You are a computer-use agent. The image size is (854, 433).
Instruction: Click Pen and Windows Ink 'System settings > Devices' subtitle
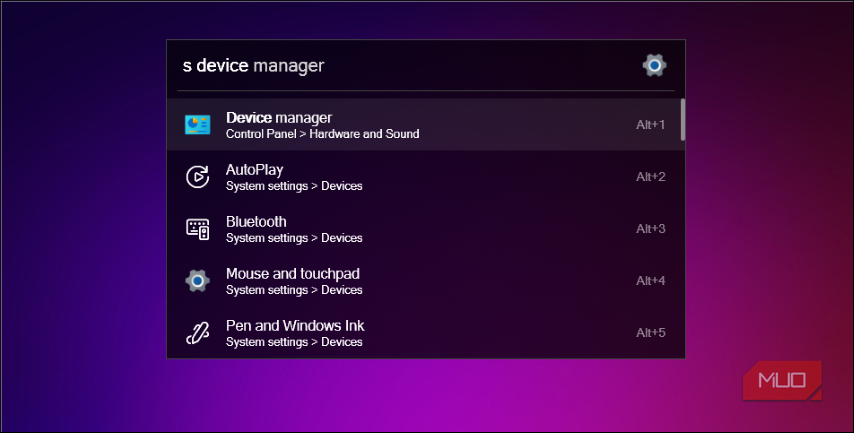click(x=294, y=342)
